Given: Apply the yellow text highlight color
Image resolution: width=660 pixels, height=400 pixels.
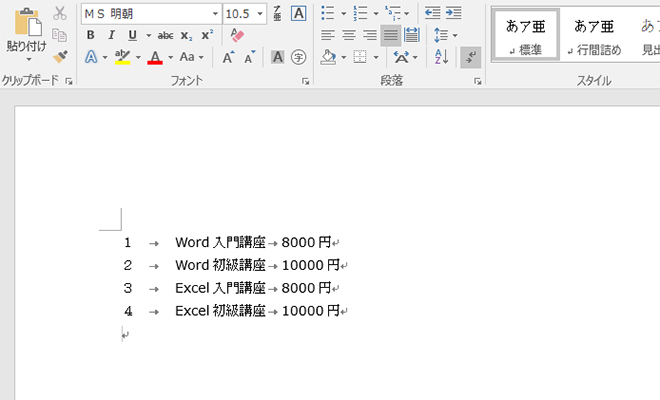Looking at the screenshot, I should click(122, 57).
